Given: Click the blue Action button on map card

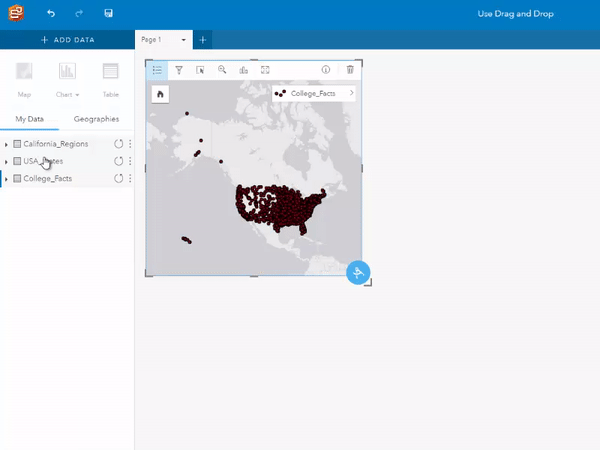Looking at the screenshot, I should click(x=358, y=272).
